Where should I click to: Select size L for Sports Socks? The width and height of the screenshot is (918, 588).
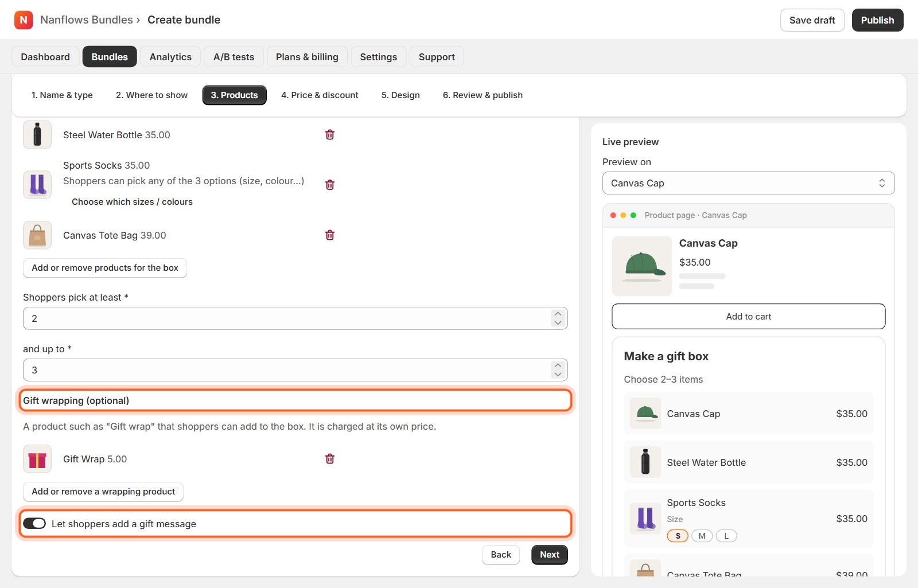pos(726,536)
